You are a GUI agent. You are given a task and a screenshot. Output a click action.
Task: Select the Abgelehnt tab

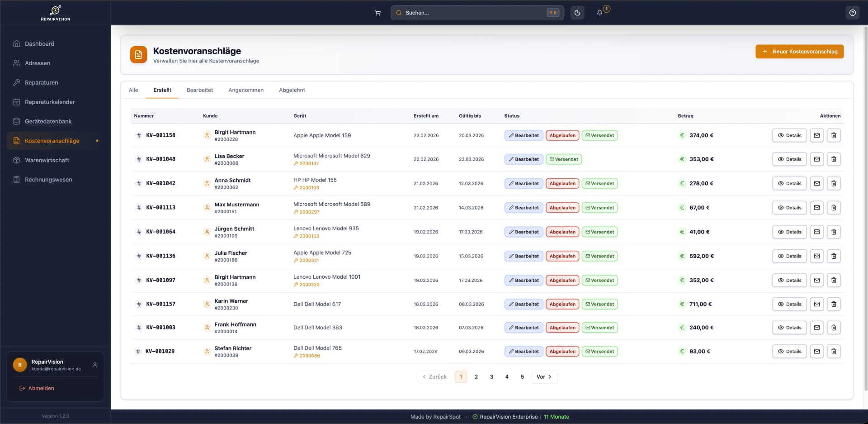292,90
